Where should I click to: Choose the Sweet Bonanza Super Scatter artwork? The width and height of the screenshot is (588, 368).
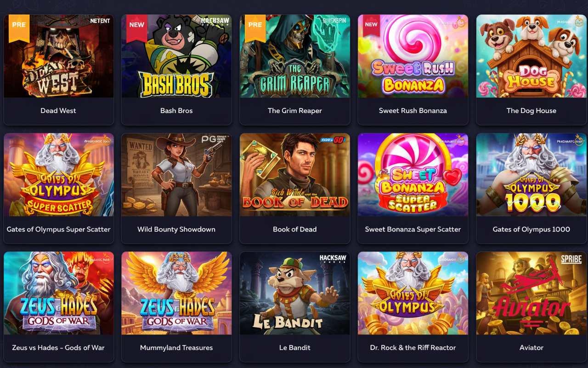tap(413, 175)
